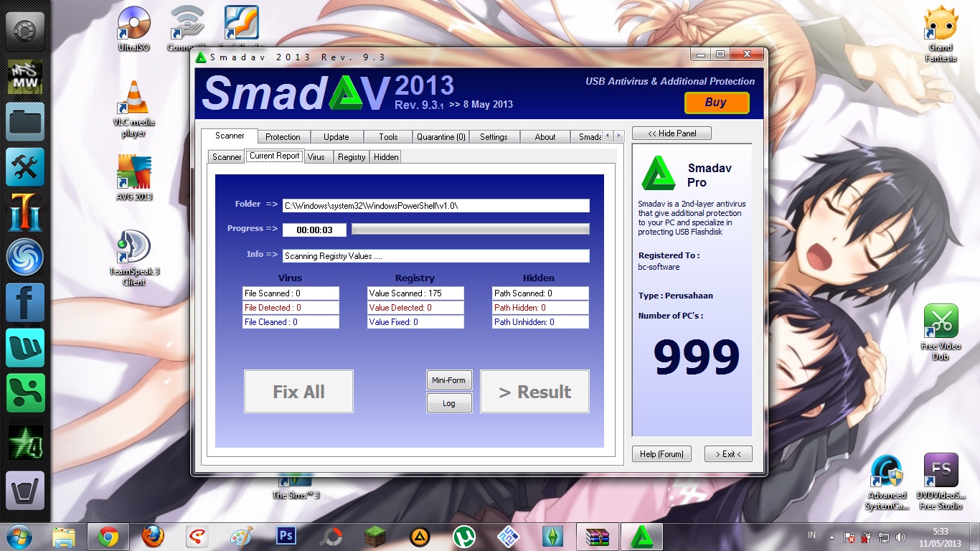Launch Titan Quest dock icon

[25, 212]
